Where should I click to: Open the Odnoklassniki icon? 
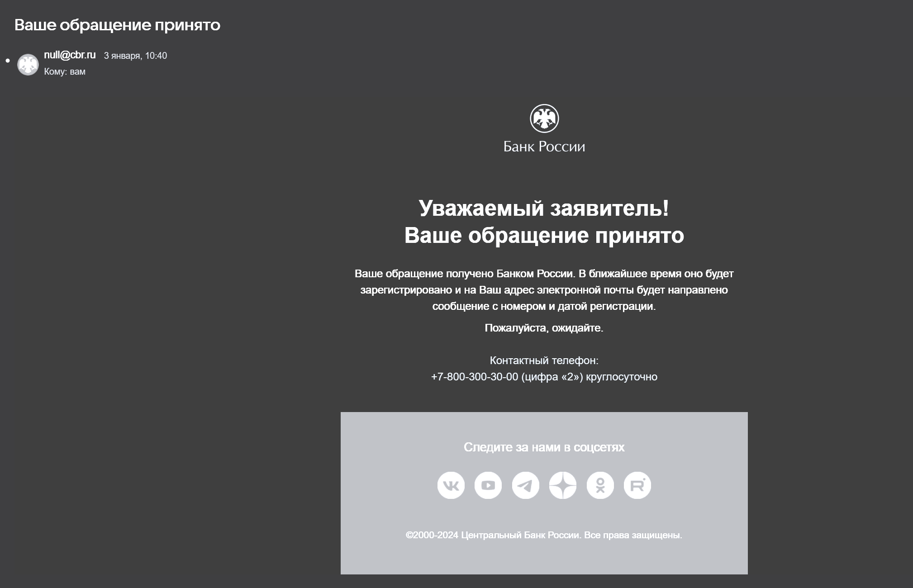[600, 485]
